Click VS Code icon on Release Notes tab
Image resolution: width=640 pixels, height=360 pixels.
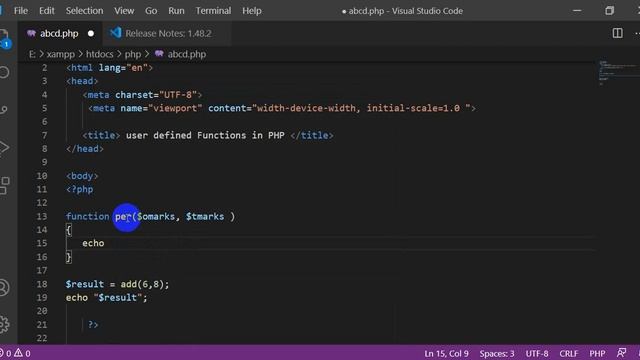116,33
